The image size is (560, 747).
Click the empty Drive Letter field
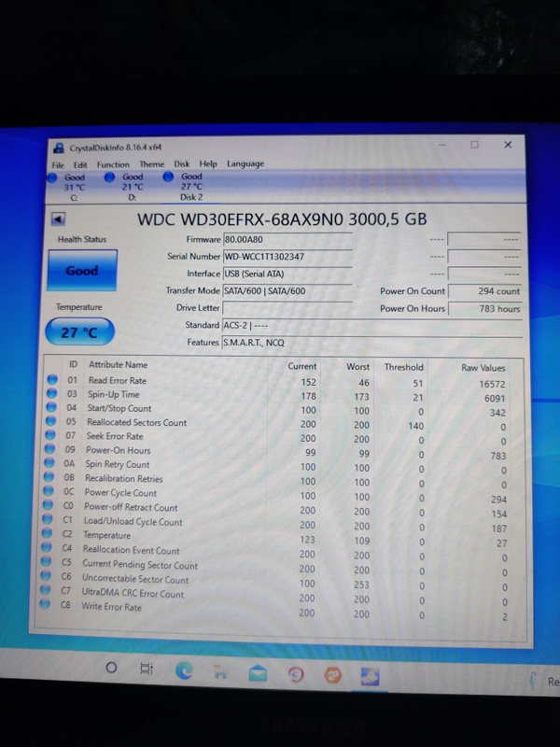tap(287, 308)
